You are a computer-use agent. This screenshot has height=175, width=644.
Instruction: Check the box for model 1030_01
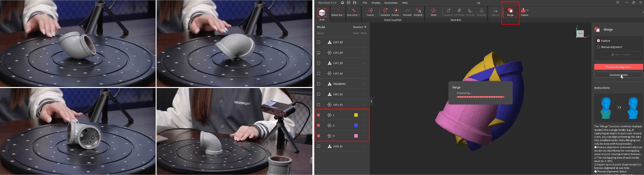click(318, 146)
